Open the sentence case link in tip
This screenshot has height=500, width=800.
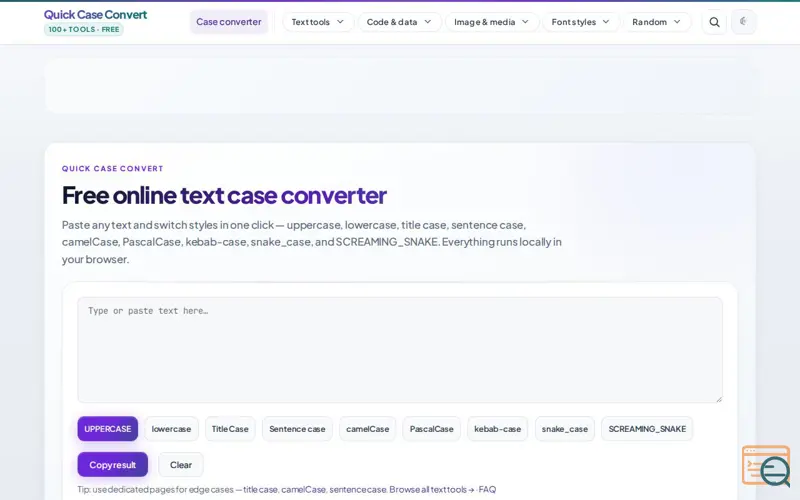(x=358, y=490)
